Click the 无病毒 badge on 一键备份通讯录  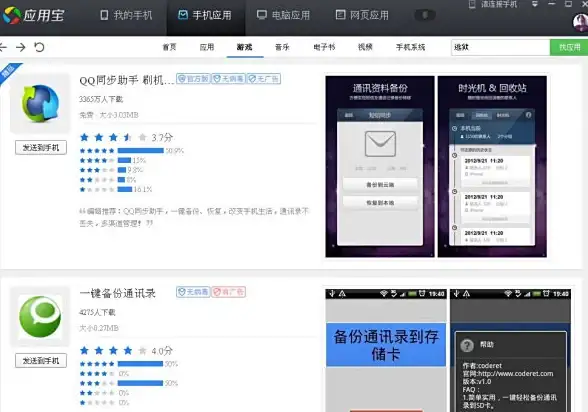193,292
